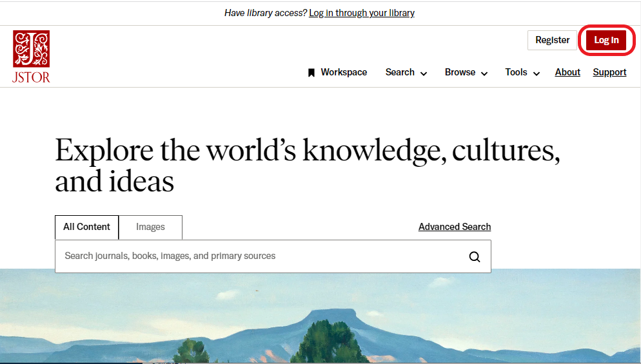Open the Advanced Search link
Screen dimensions: 641x364
(455, 227)
